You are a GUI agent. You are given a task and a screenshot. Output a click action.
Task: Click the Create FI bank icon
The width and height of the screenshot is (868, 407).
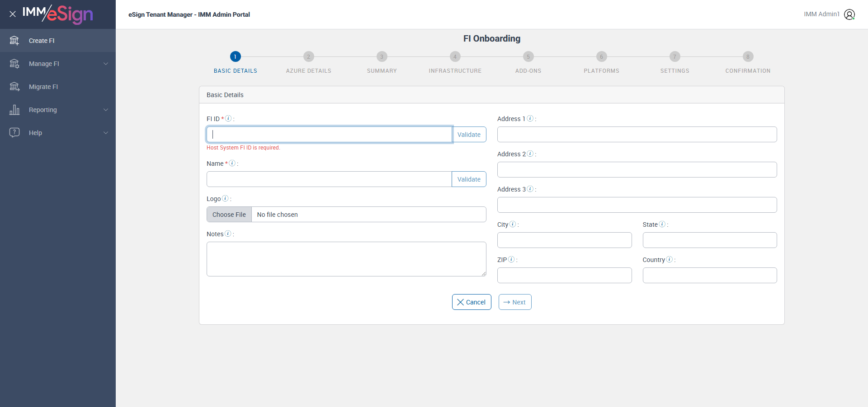(x=14, y=41)
